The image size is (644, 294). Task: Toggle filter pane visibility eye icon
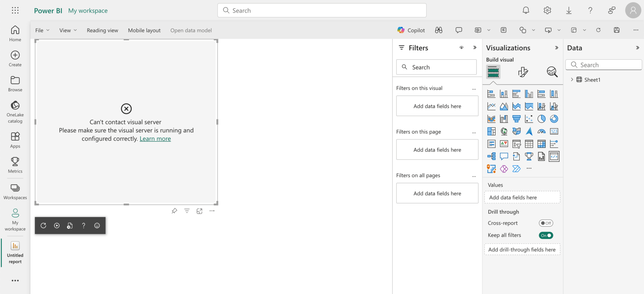click(x=461, y=48)
